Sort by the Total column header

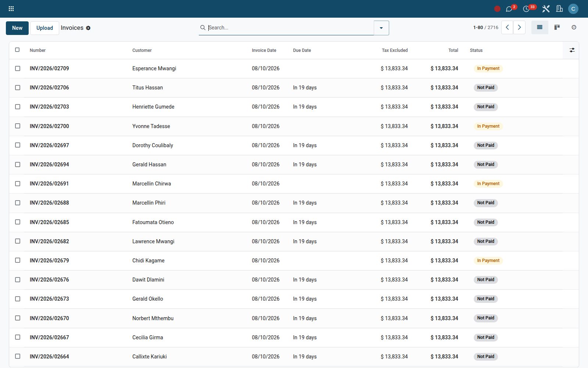tap(453, 50)
